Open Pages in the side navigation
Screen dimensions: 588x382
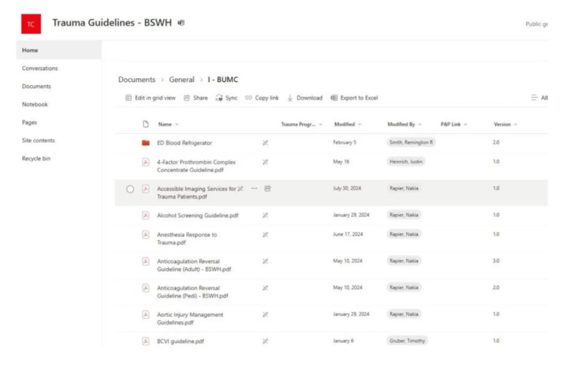29,122
